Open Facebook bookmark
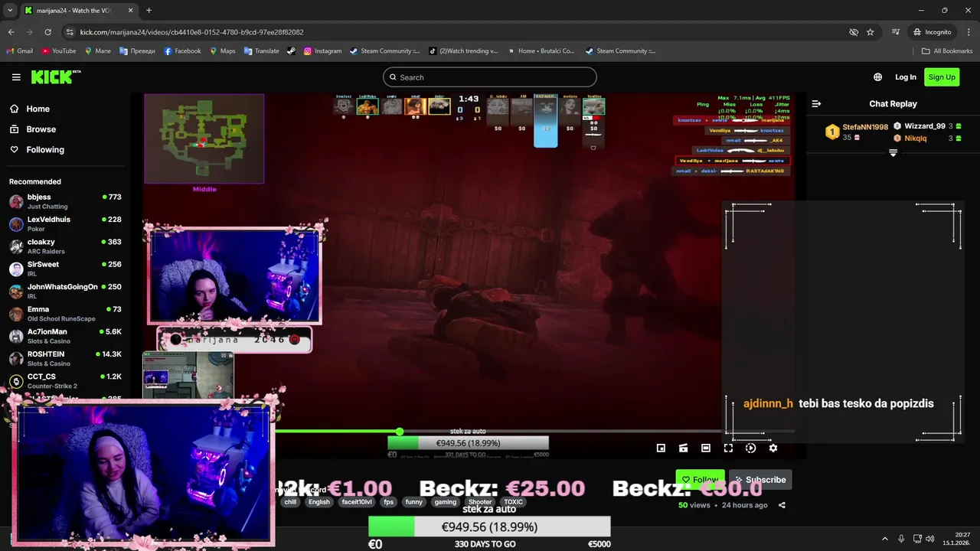This screenshot has width=980, height=551. pyautogui.click(x=182, y=51)
